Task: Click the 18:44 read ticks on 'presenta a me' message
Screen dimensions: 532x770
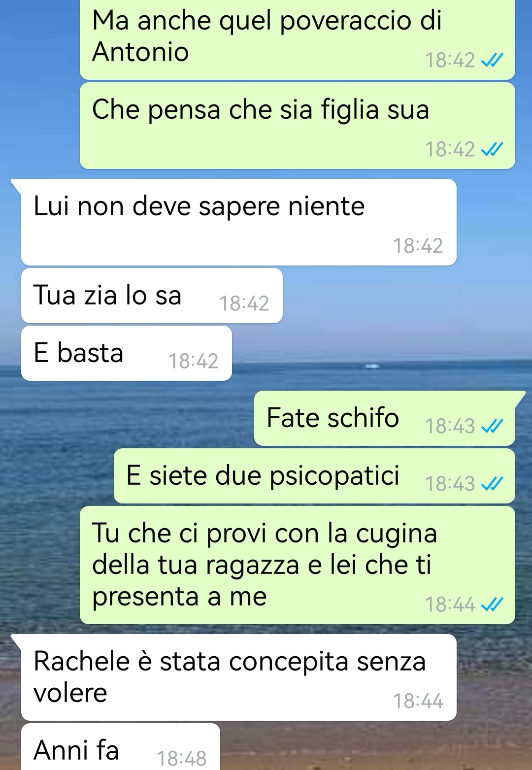Action: (492, 604)
